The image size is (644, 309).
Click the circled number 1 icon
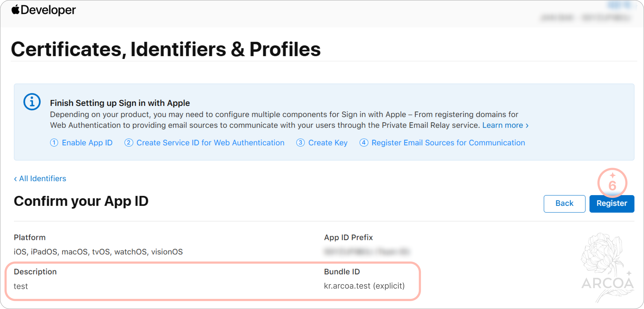(x=54, y=143)
